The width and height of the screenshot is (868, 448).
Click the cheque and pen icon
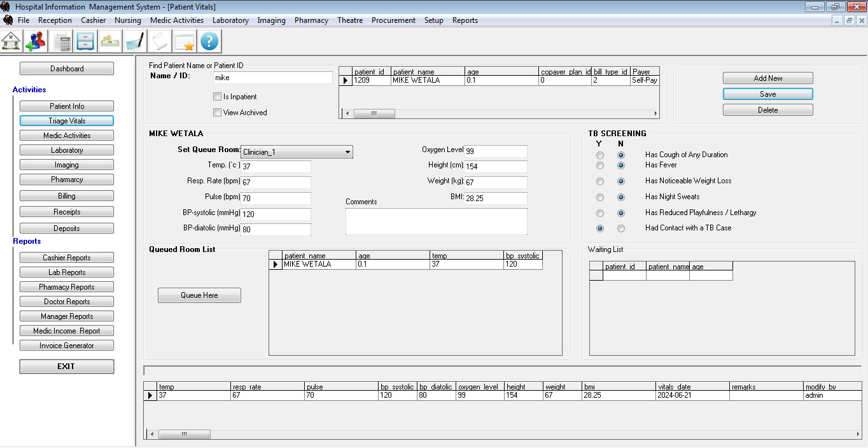click(135, 41)
